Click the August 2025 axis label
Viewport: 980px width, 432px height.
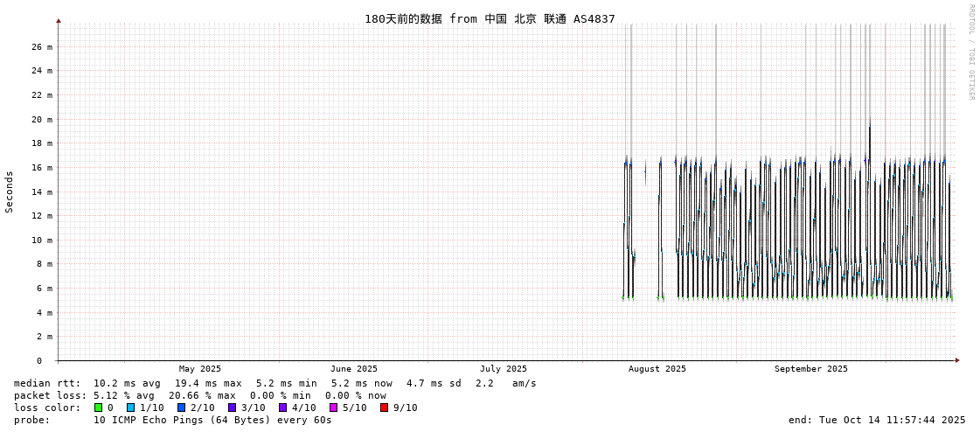(657, 369)
